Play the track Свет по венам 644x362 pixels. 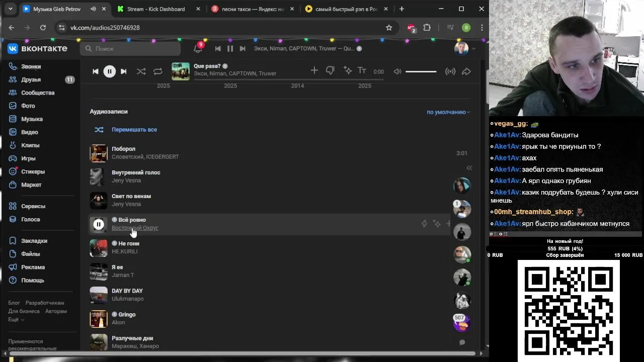99,200
